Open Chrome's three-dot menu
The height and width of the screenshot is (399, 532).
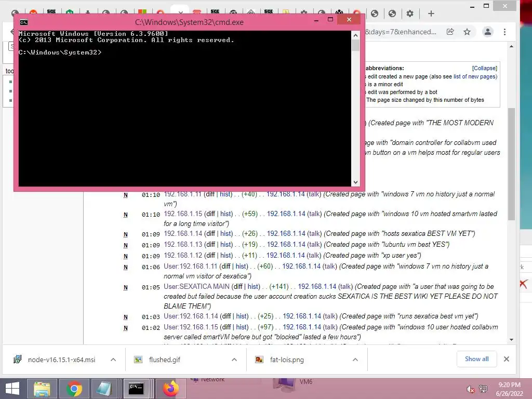pos(504,32)
